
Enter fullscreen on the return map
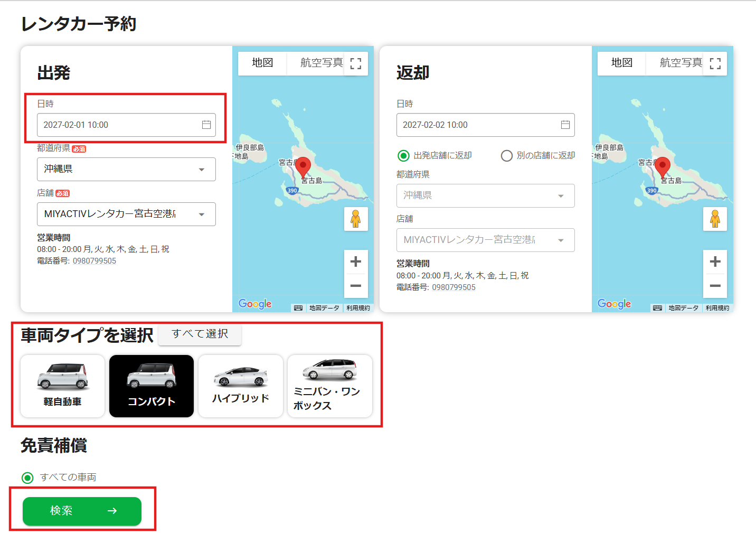click(x=715, y=63)
